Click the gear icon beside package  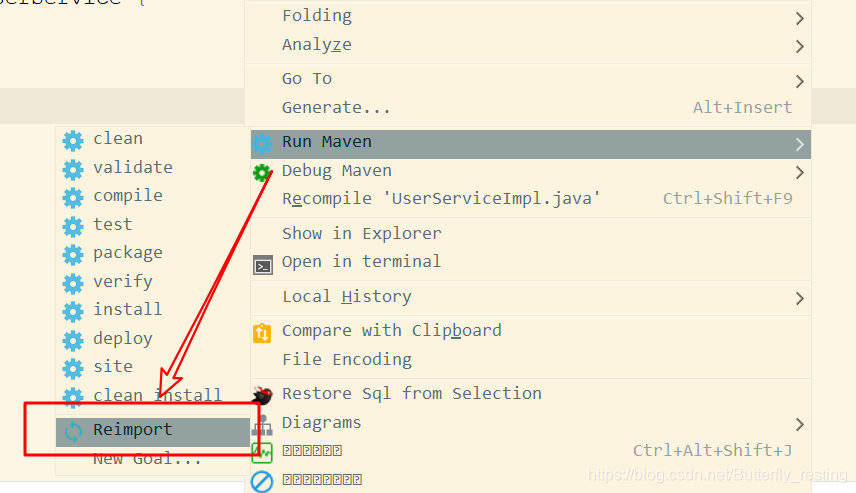pyautogui.click(x=73, y=254)
